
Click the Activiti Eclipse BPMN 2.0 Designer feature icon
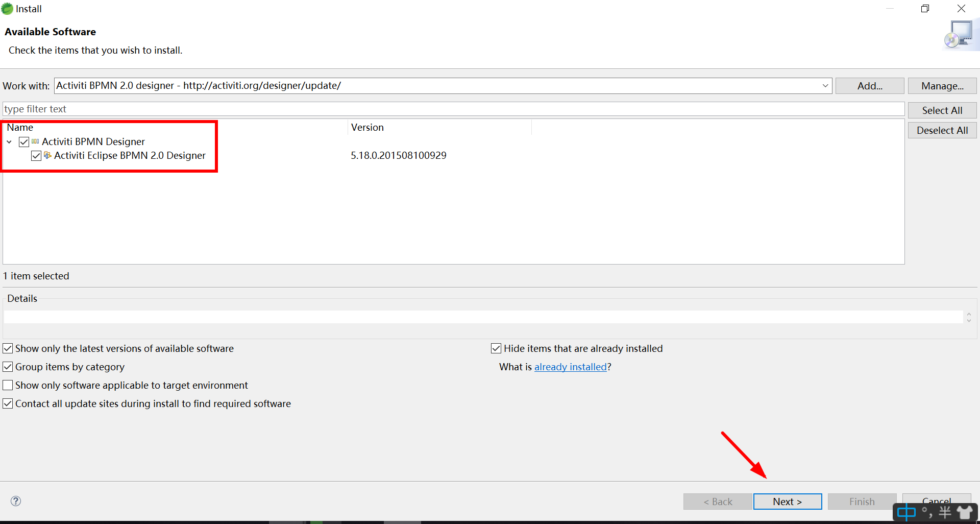(x=47, y=155)
